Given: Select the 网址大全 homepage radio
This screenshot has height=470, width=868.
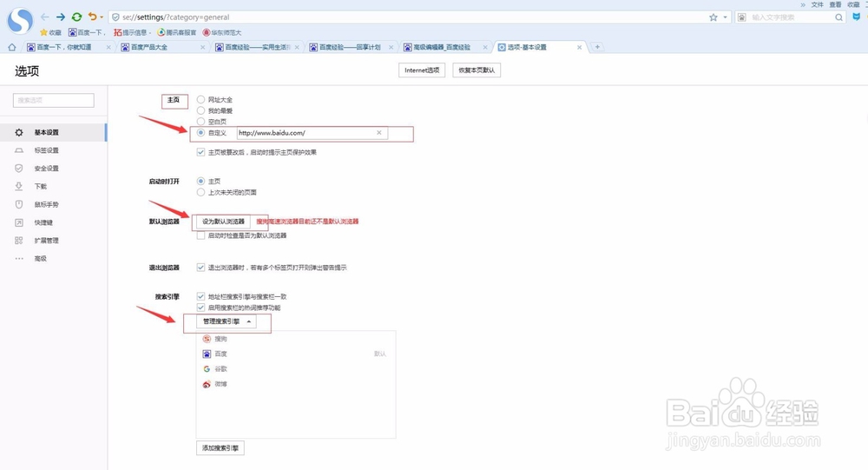Looking at the screenshot, I should (201, 100).
